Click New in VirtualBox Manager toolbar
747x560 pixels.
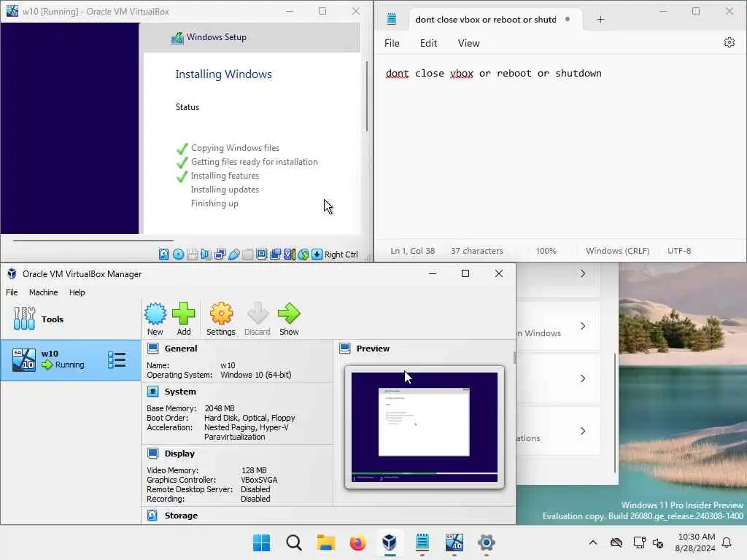point(155,319)
